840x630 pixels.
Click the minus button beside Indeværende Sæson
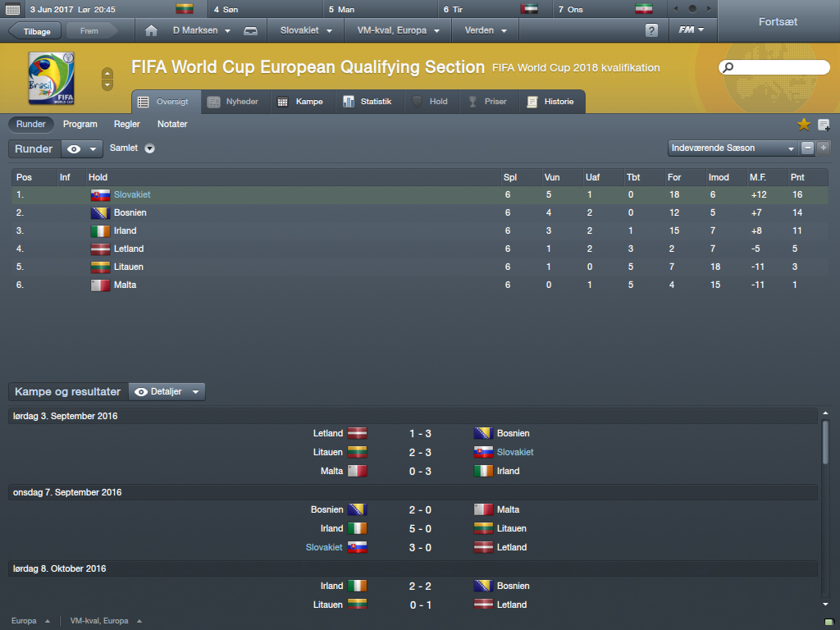807,148
